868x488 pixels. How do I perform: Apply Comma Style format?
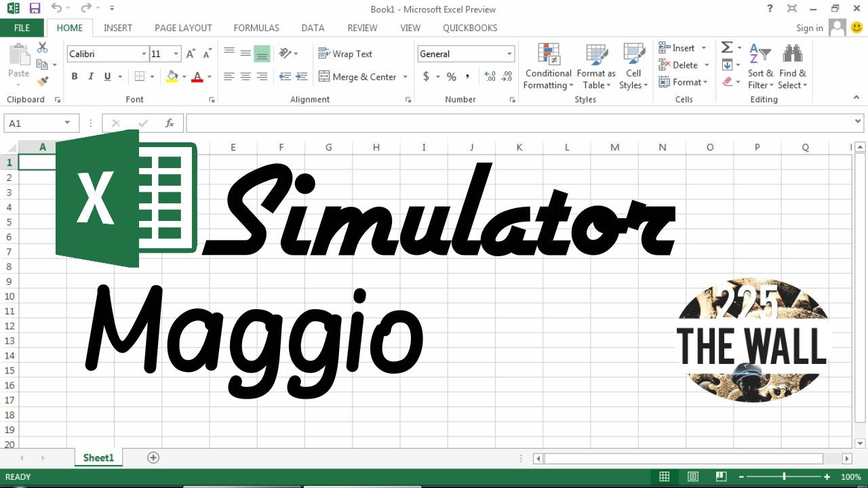pos(469,77)
